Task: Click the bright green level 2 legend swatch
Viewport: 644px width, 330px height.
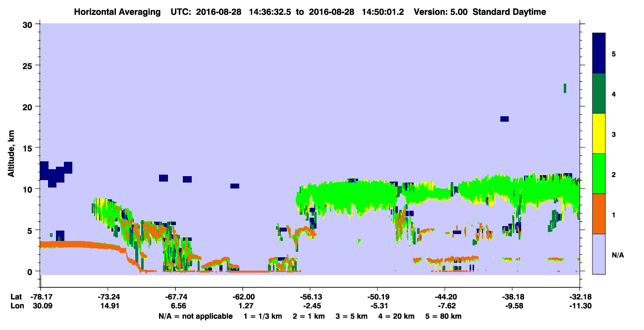Action: [599, 174]
